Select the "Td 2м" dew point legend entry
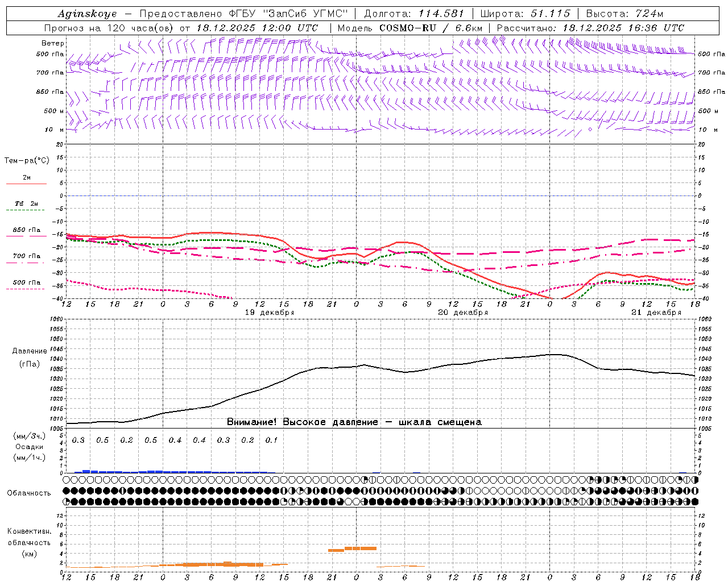728x582 pixels. click(x=27, y=203)
